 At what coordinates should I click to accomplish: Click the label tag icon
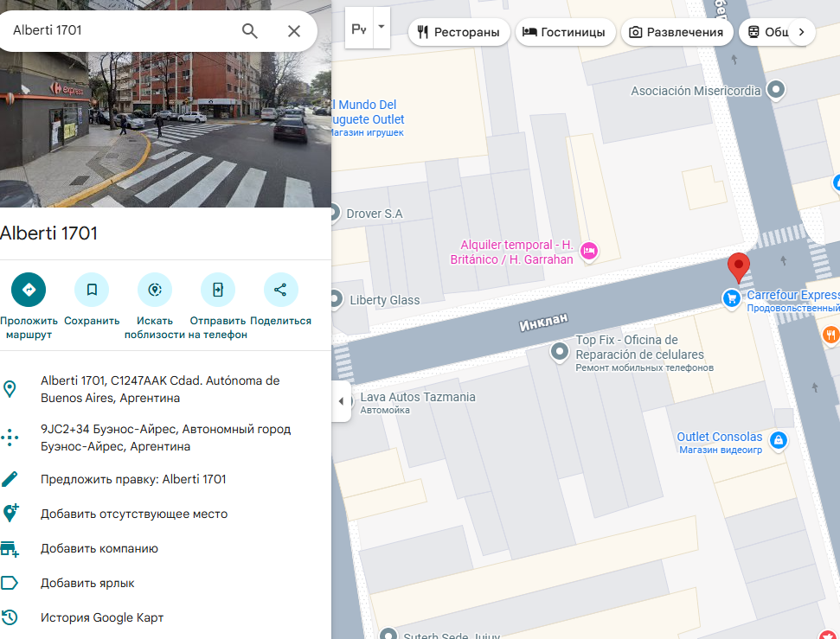pyautogui.click(x=10, y=583)
